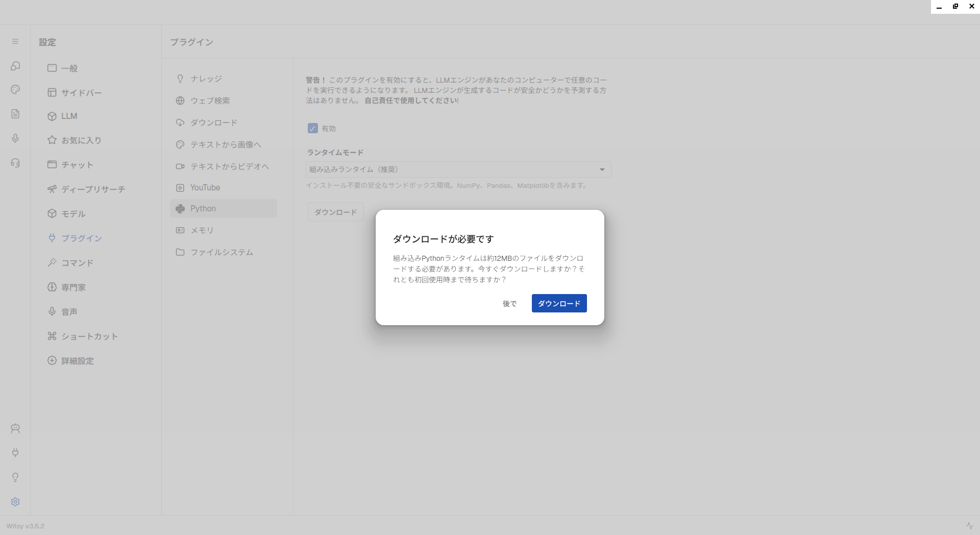Click the lightbulb icon in the left sidebar

tap(15, 477)
